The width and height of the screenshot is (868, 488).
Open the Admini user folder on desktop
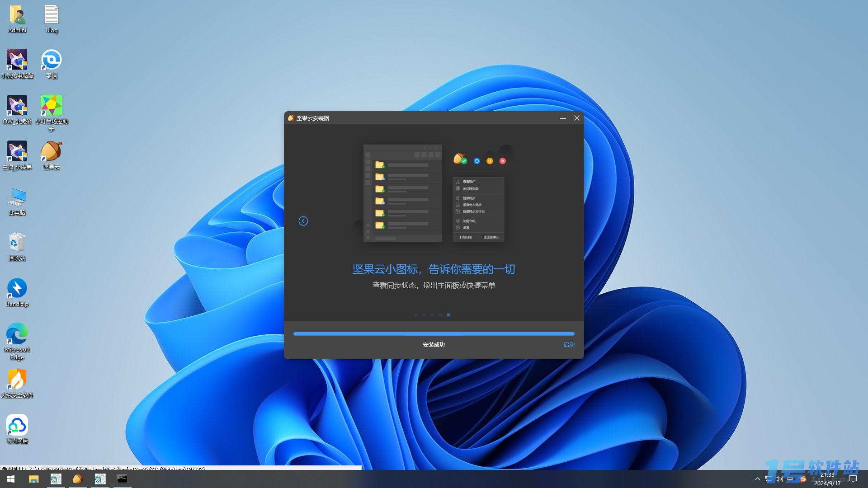(x=17, y=19)
